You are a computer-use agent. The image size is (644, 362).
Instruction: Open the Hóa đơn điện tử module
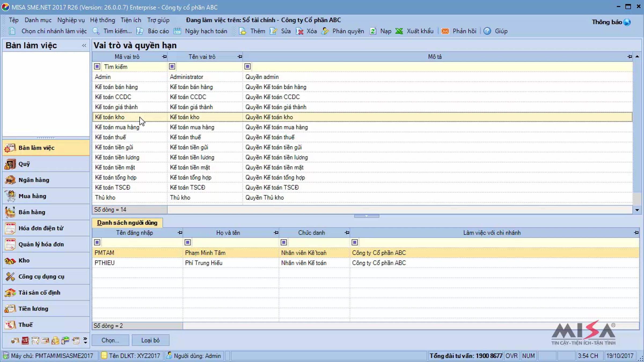46,228
